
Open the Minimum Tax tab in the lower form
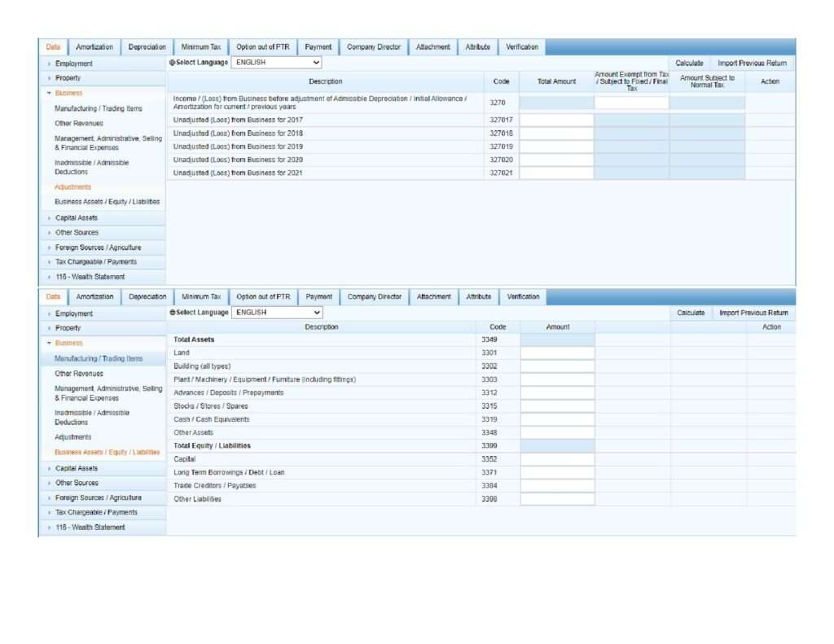(x=200, y=297)
